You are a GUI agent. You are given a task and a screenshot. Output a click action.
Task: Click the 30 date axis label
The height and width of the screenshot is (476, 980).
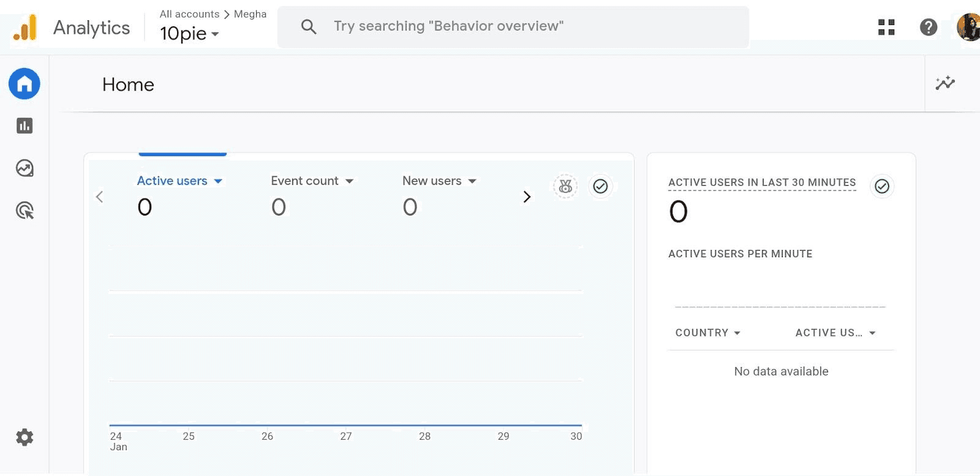coord(576,436)
